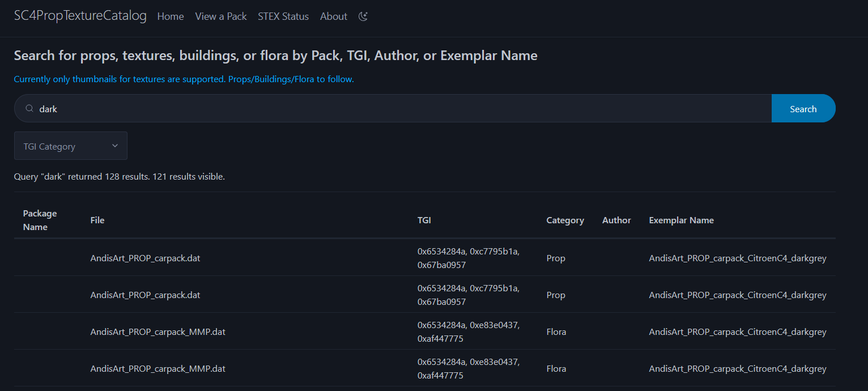Open the TGI Category dropdown
Image resolution: width=868 pixels, height=391 pixels.
pos(71,146)
